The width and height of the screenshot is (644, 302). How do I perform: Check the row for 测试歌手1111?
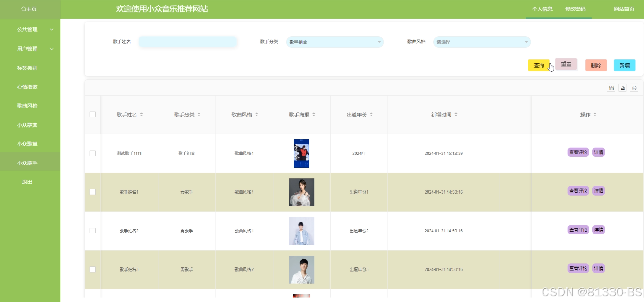click(x=92, y=153)
